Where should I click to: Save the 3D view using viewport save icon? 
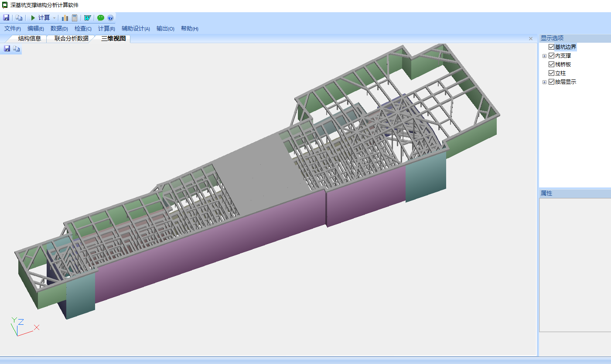7,49
